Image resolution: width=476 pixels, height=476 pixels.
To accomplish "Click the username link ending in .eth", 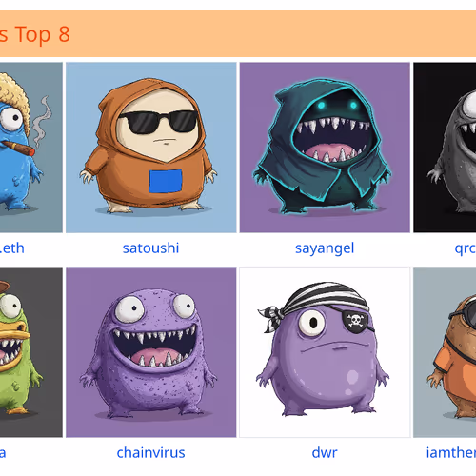I will 12,248.
